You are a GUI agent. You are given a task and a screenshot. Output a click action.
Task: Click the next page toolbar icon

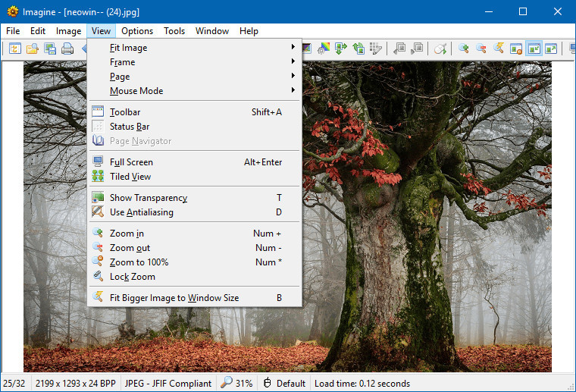(417, 49)
